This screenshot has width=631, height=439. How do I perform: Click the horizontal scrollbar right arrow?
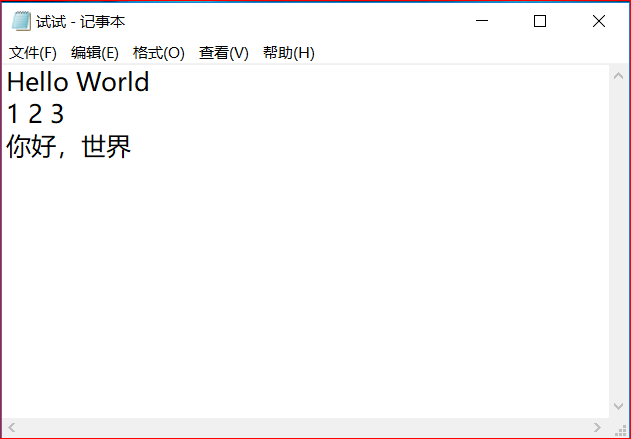tap(597, 427)
